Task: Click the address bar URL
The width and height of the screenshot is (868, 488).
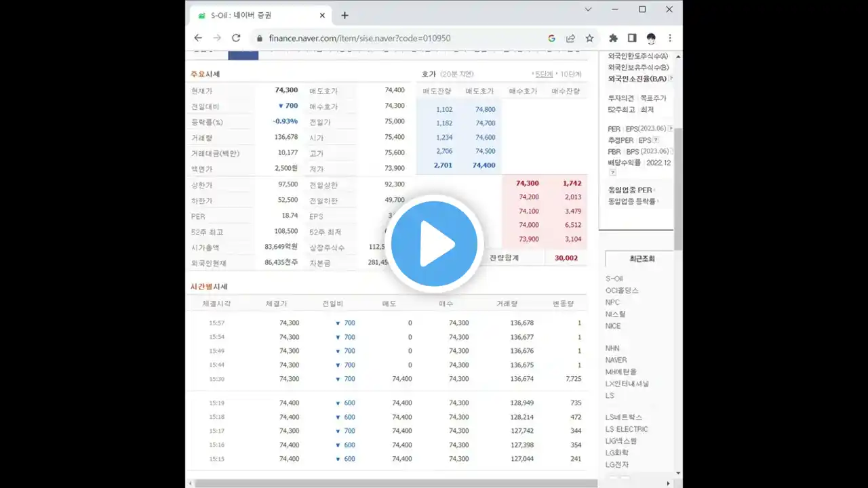Action: click(x=359, y=38)
